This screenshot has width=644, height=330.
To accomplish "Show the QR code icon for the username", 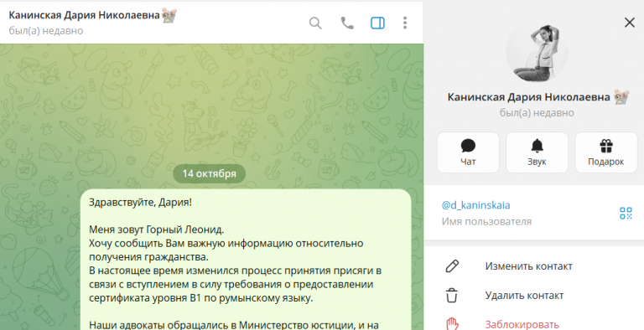I will (626, 213).
